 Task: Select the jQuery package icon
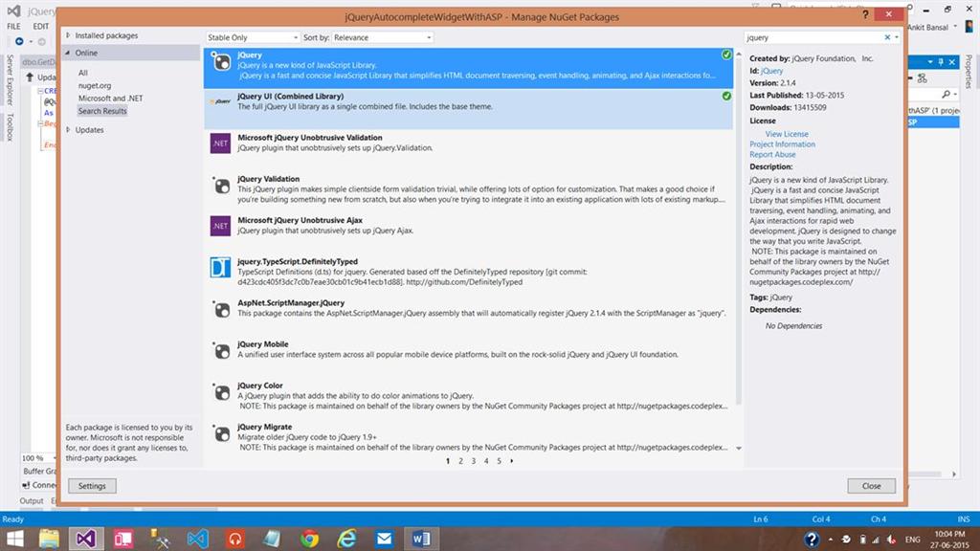click(221, 61)
